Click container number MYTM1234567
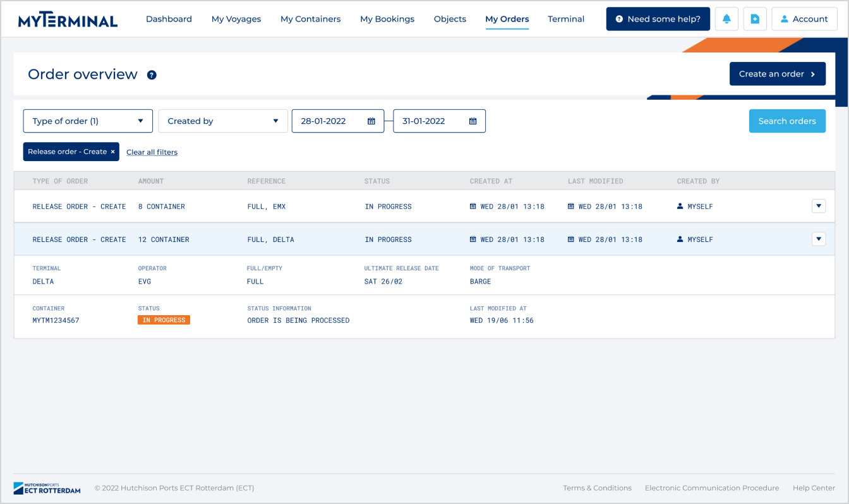The width and height of the screenshot is (849, 504). coord(56,320)
